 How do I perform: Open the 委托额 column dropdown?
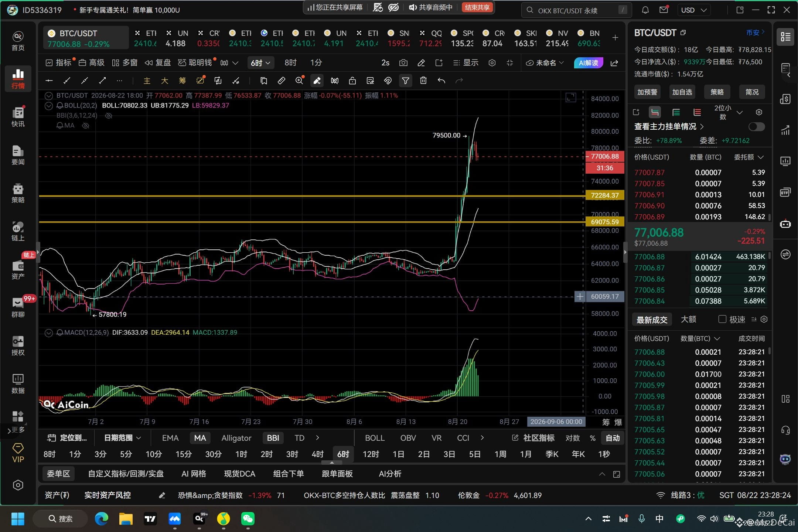[x=749, y=157]
